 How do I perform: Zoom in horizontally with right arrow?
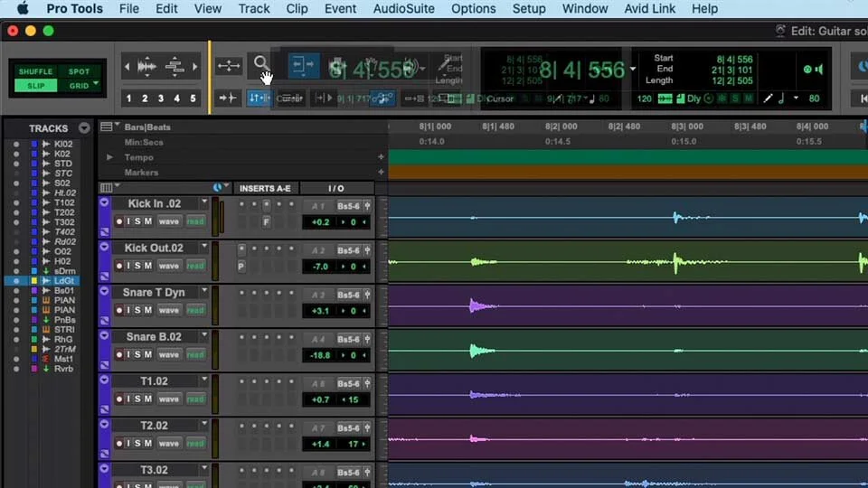click(x=194, y=66)
